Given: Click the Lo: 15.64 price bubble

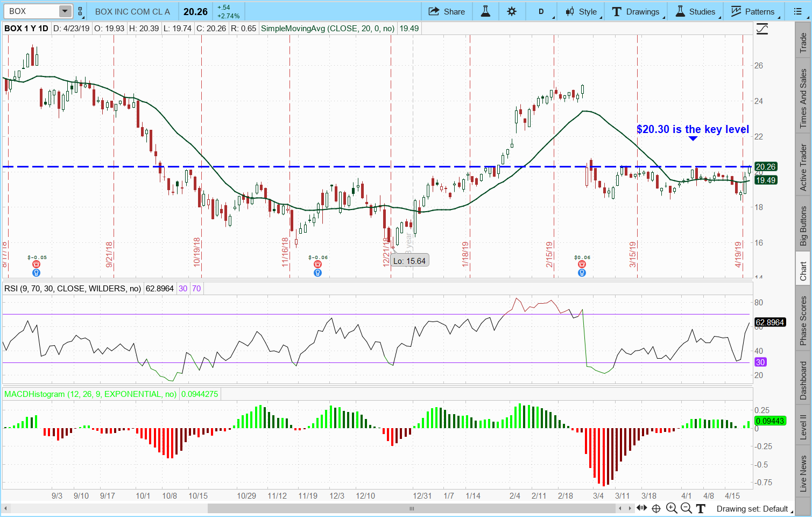Looking at the screenshot, I should 409,261.
